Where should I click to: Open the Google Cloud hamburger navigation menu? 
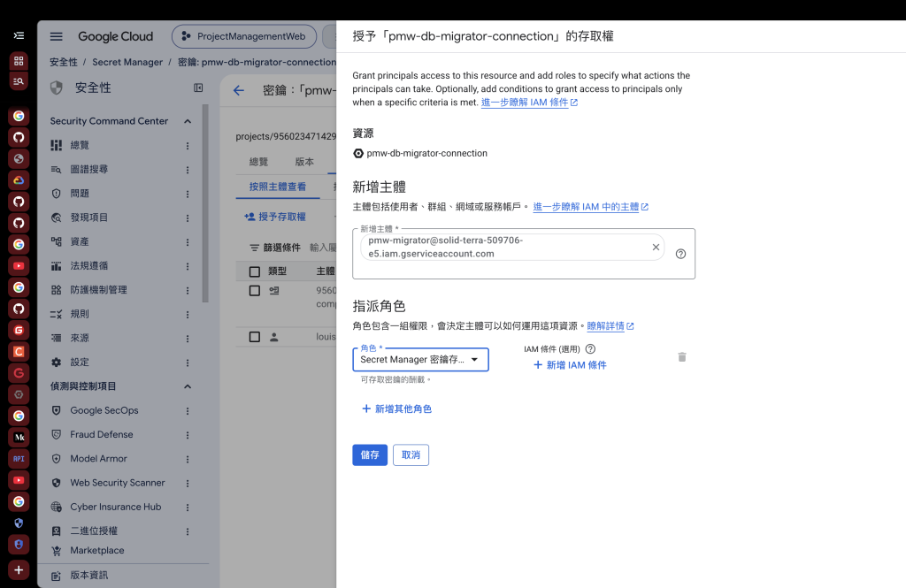tap(56, 36)
